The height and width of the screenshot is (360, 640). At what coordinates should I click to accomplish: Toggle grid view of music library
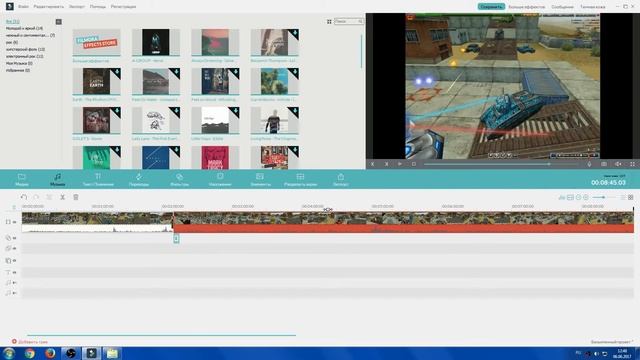point(329,22)
